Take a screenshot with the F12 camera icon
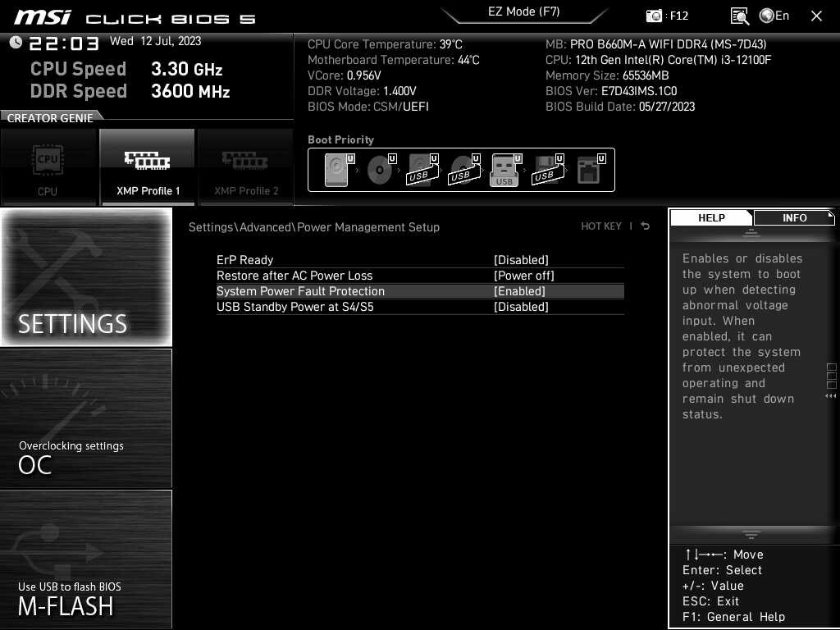The width and height of the screenshot is (840, 630). tap(654, 16)
